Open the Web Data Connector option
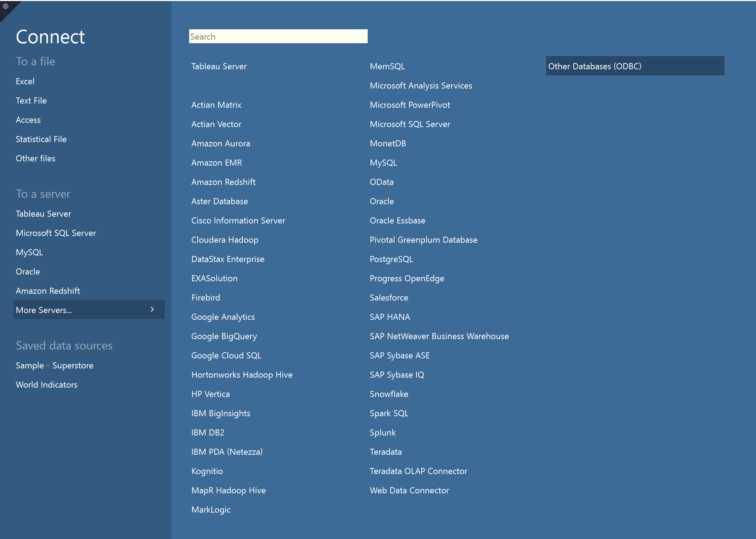The image size is (756, 539). point(409,490)
